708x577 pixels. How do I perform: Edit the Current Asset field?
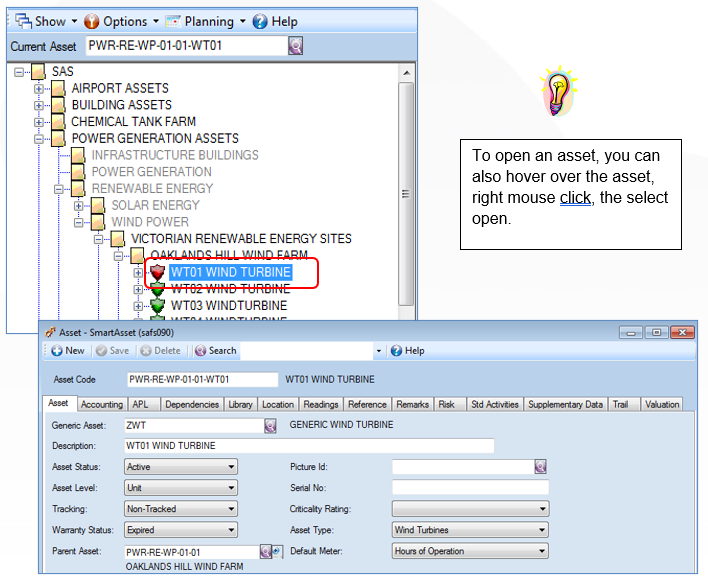pyautogui.click(x=186, y=46)
